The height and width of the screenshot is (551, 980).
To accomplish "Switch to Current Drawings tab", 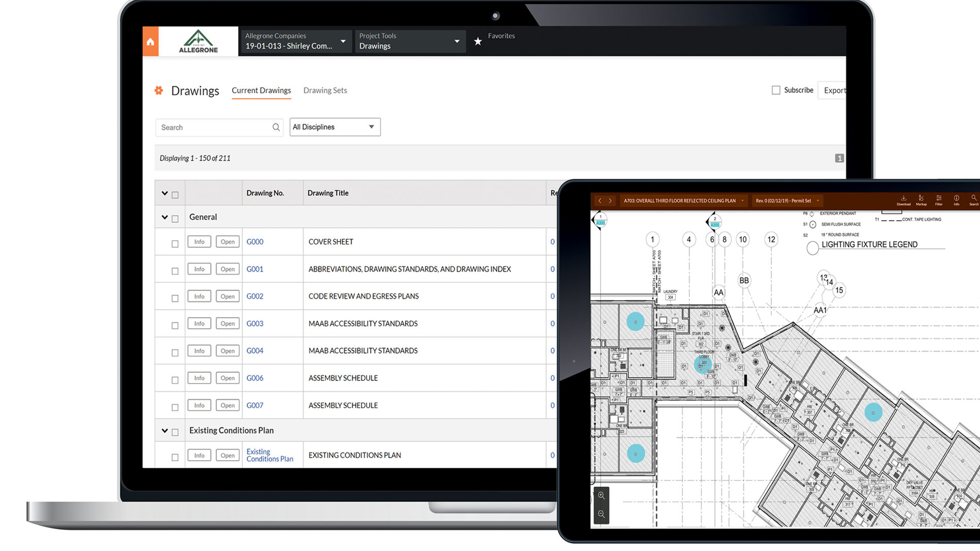I will [x=261, y=90].
